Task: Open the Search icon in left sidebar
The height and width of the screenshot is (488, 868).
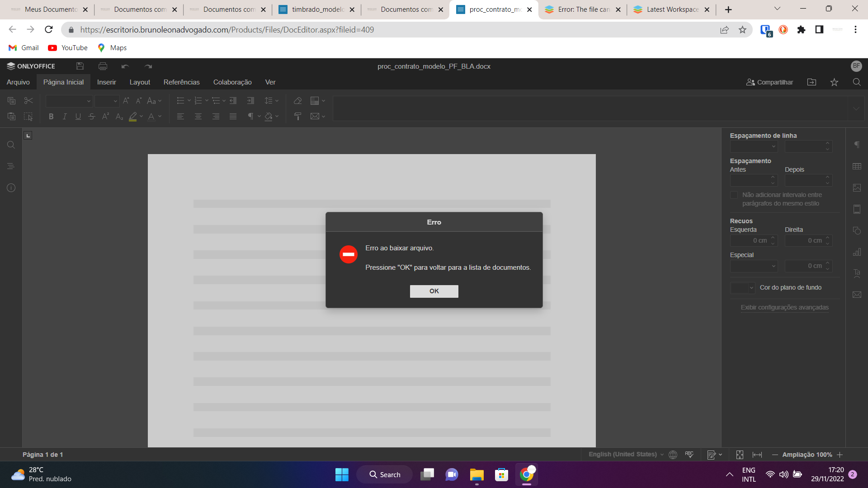Action: [11, 145]
